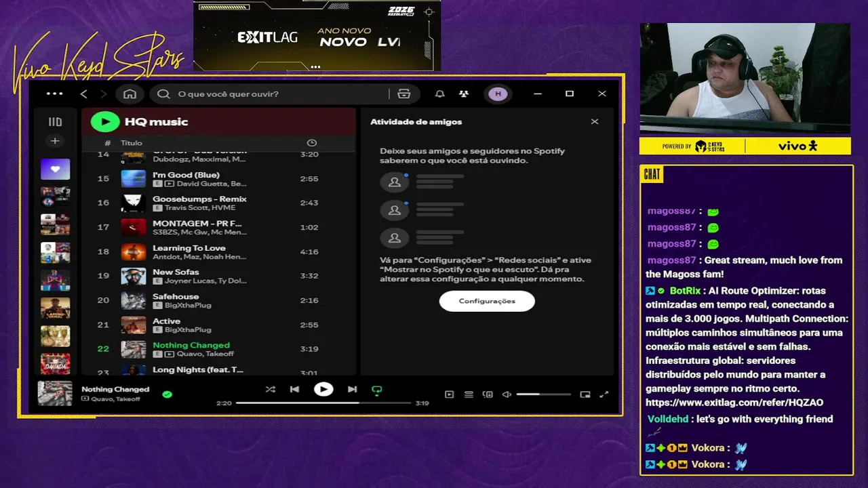
Task: Click the ExitLag banner ad
Action: tap(317, 35)
